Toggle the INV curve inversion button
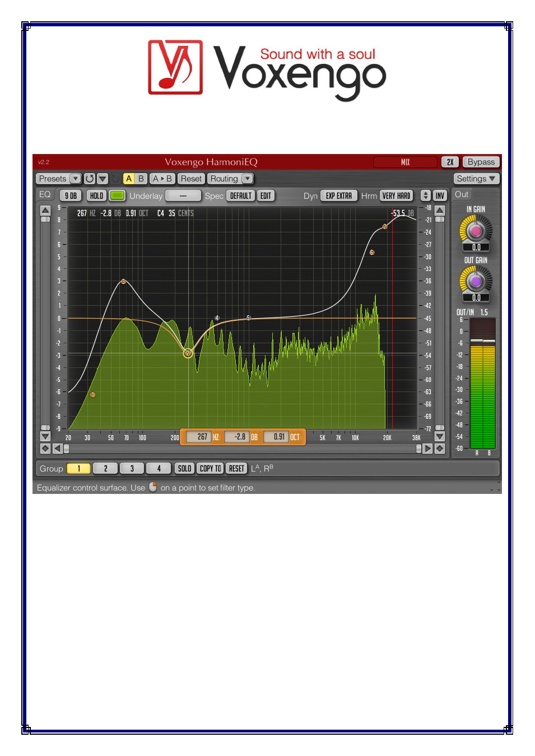 click(440, 196)
